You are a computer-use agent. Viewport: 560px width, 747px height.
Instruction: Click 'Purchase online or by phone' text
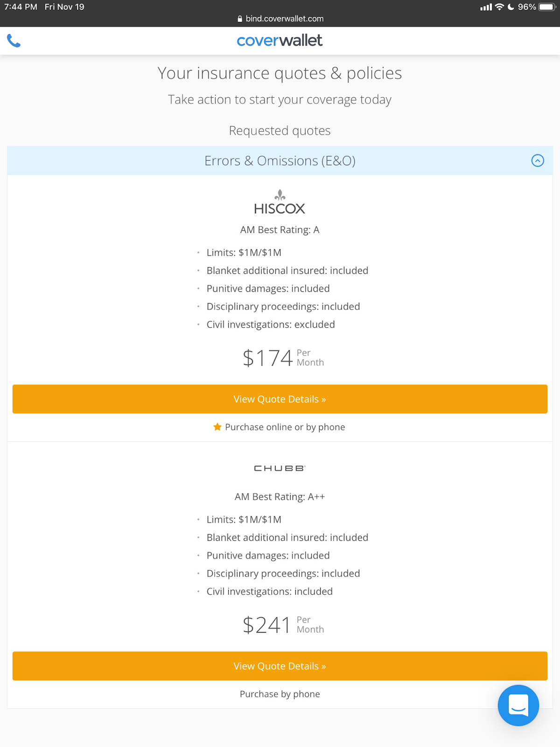(x=285, y=427)
